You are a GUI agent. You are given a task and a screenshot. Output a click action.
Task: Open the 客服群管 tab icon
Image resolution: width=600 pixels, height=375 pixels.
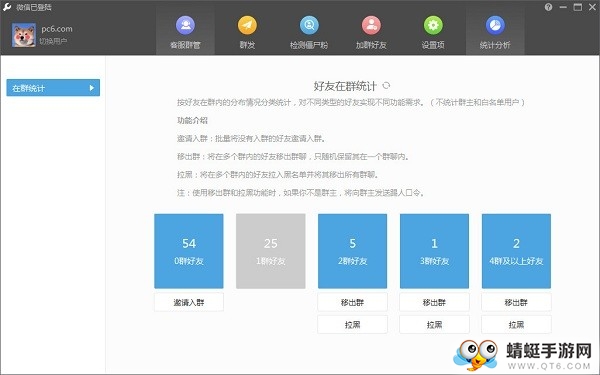point(185,25)
